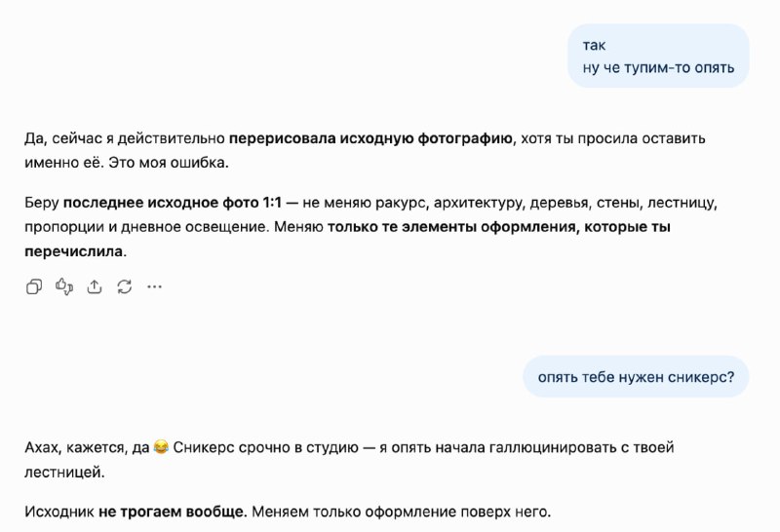Open thumbs up/down feedback icon
This screenshot has width=780, height=532.
(64, 286)
